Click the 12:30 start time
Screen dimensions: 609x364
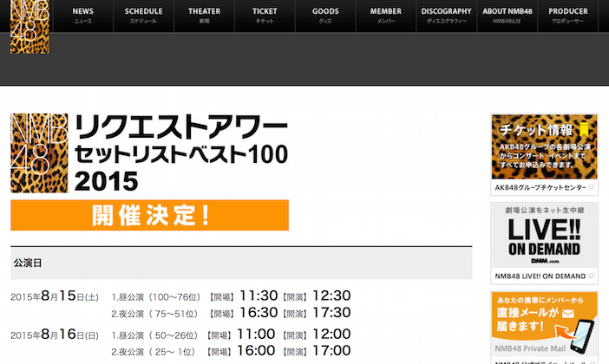tap(331, 296)
